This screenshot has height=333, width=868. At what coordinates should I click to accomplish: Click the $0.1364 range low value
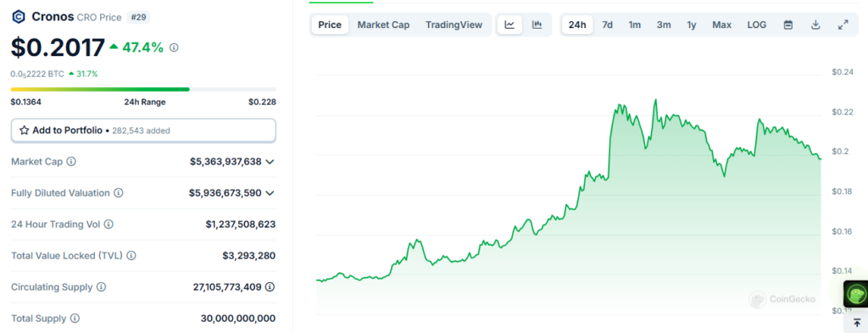point(26,102)
